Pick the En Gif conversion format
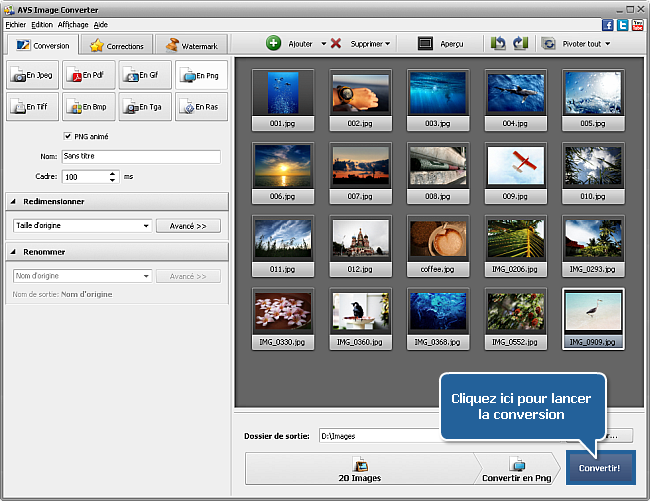650x501 pixels. click(144, 75)
